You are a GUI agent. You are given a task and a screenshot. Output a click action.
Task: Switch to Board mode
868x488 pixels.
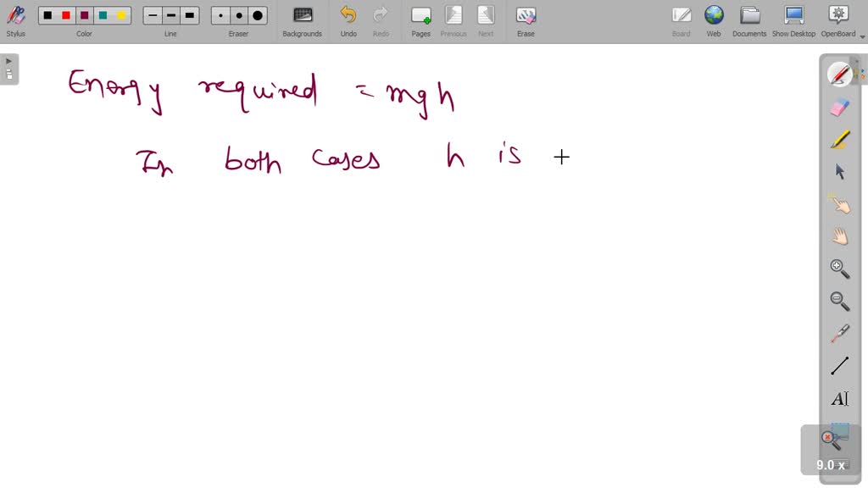pos(681,21)
